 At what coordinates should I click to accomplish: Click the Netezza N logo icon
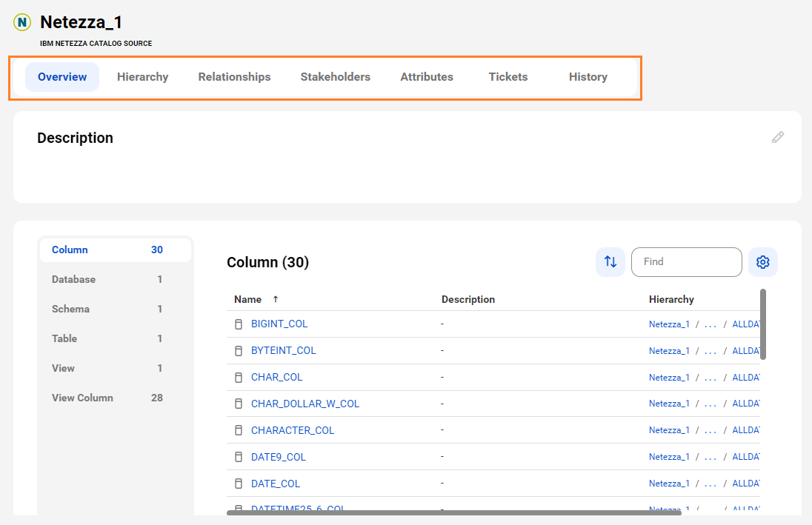click(x=22, y=22)
